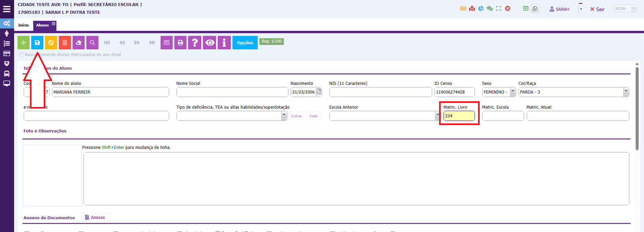
Task: Click the Opções button
Action: [x=245, y=43]
